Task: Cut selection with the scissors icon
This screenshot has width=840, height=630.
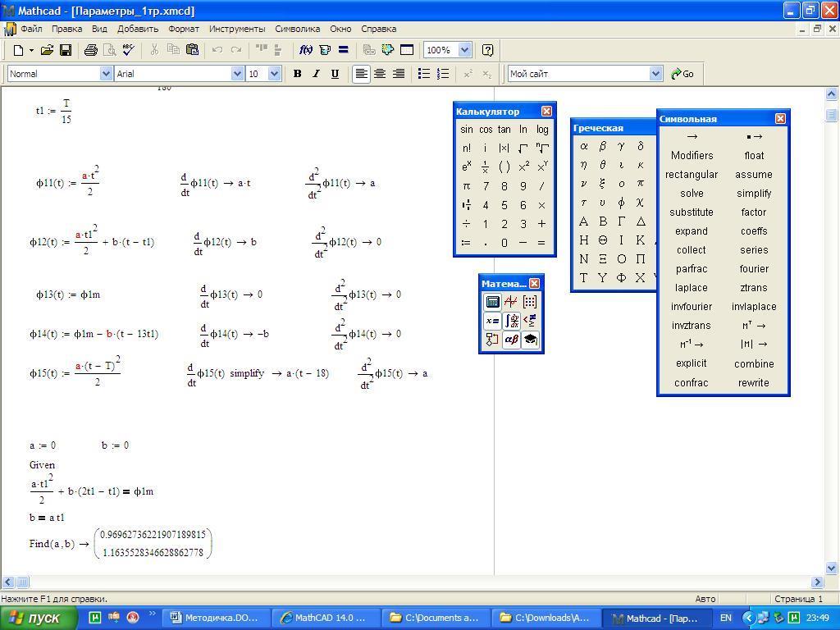Action: (x=154, y=50)
